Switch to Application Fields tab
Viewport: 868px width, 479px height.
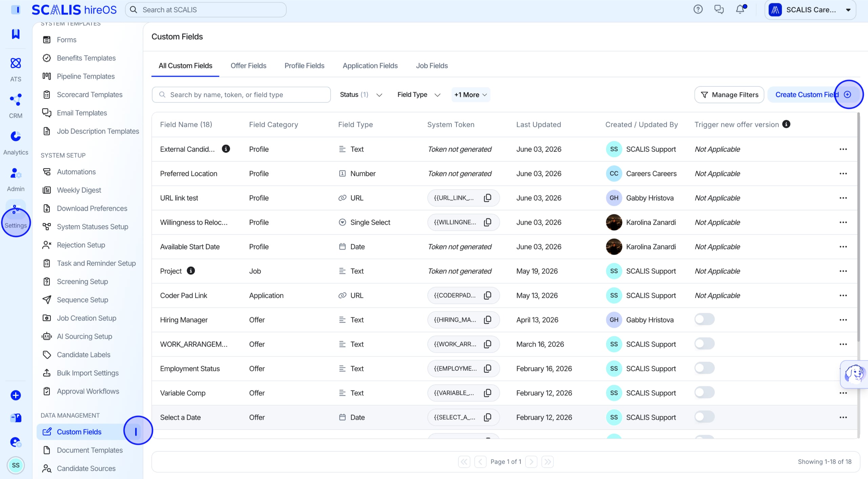pyautogui.click(x=370, y=66)
